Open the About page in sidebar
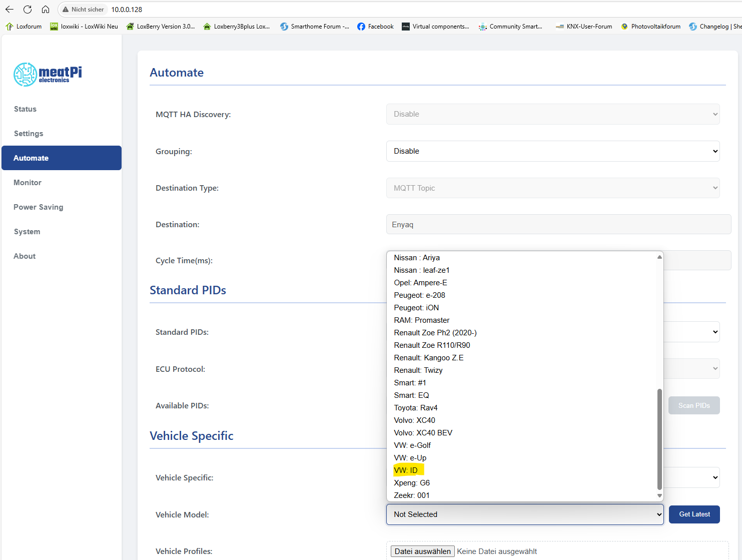This screenshot has height=560, width=742. click(62, 256)
